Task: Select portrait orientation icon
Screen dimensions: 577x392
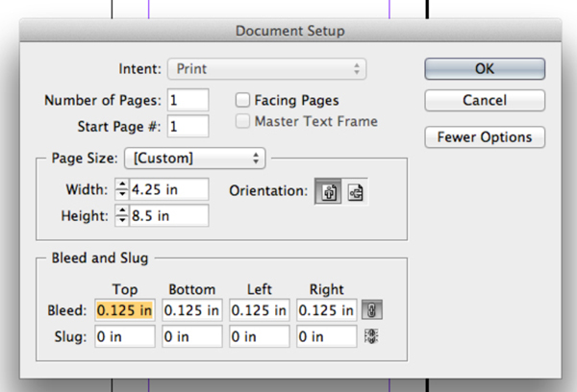Action: [328, 191]
